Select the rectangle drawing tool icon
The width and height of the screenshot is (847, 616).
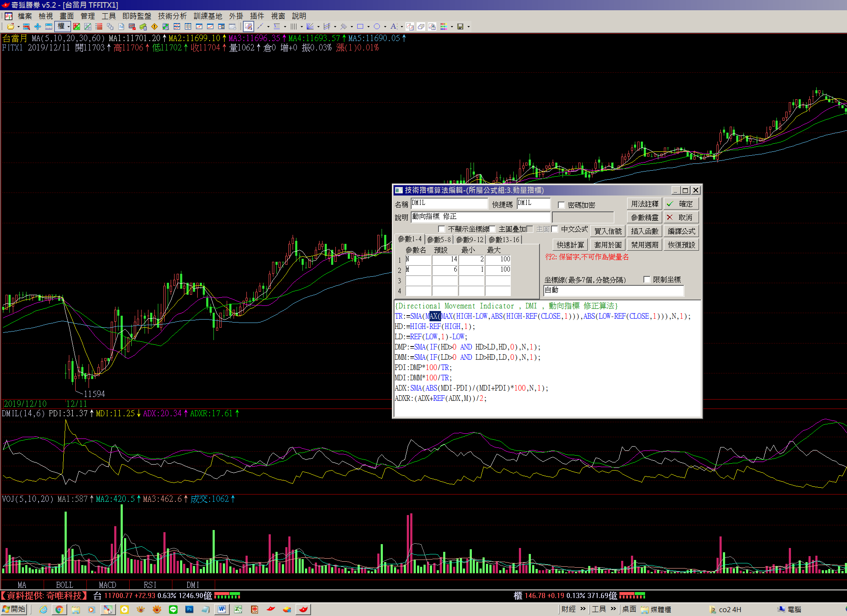[360, 27]
